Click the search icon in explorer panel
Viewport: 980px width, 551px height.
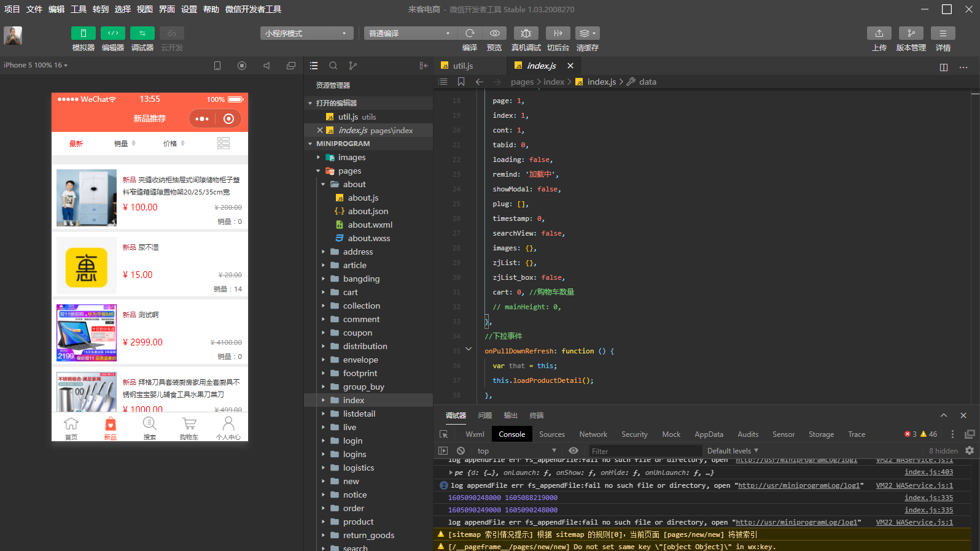333,66
